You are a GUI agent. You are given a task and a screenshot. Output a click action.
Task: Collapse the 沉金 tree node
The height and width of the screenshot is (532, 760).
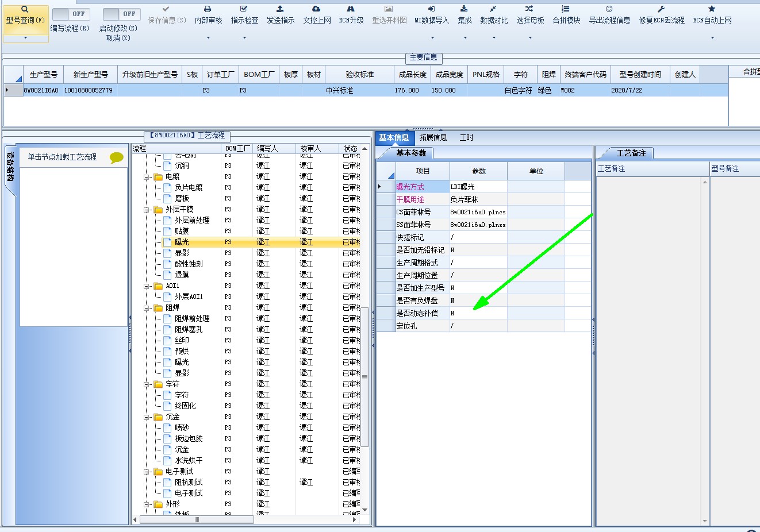click(147, 417)
